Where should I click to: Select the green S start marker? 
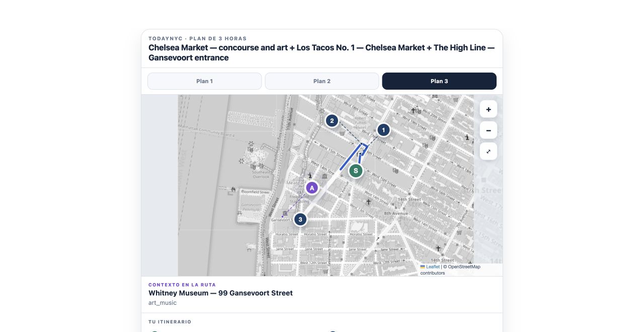[x=356, y=171]
